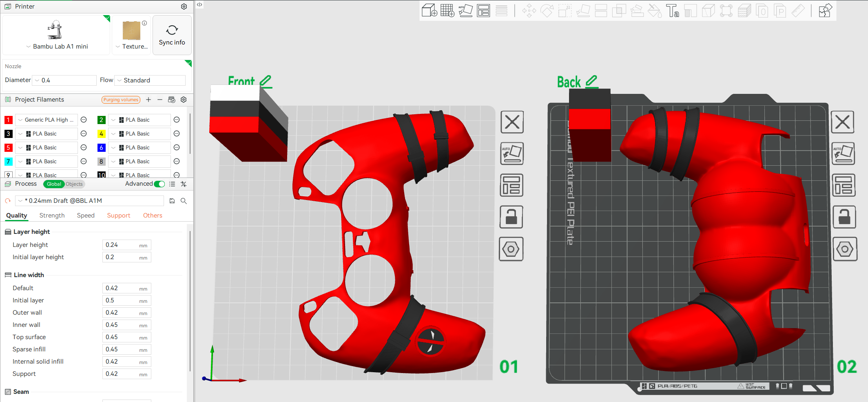Select the Scale tool icon
This screenshot has height=402, width=868.
pyautogui.click(x=565, y=11)
